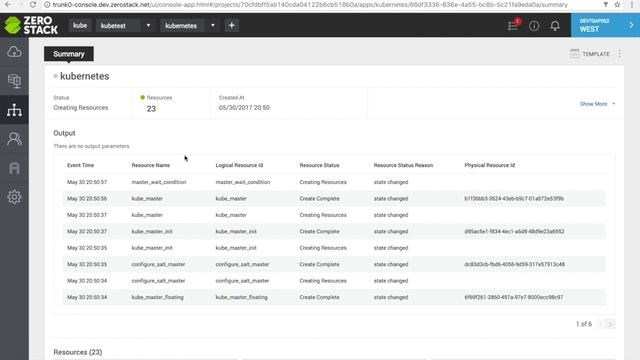The image size is (640, 360).
Task: Open the app stacks hierarchy sidebar icon
Action: 14,110
